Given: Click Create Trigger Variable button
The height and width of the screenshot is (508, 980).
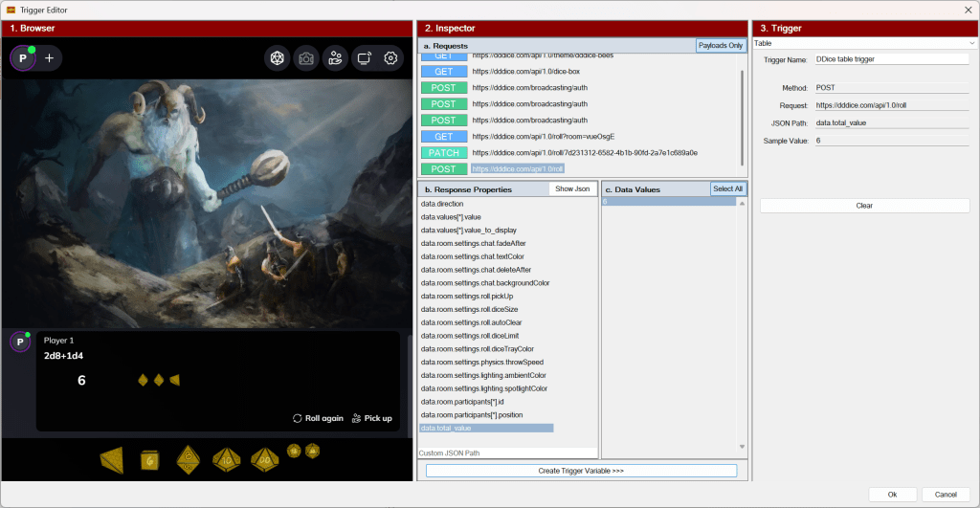Looking at the screenshot, I should point(581,471).
